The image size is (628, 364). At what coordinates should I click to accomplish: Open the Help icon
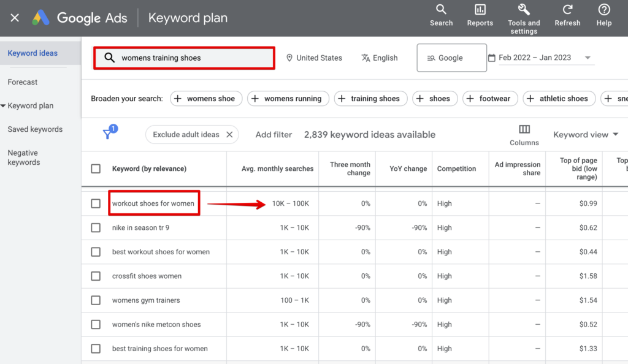coord(604,10)
